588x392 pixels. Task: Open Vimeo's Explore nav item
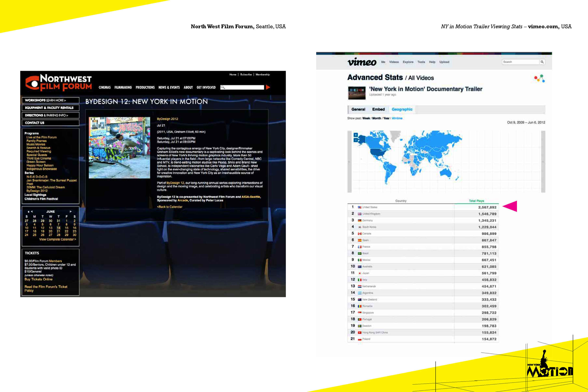pyautogui.click(x=408, y=62)
